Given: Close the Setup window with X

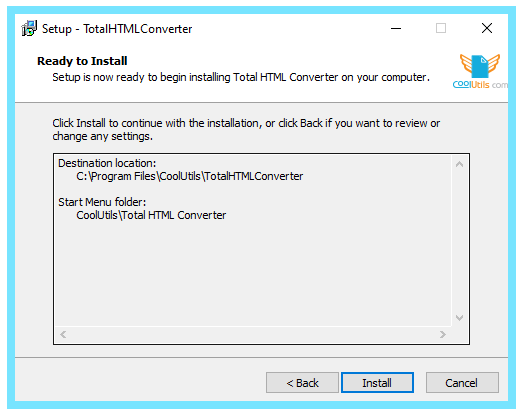Looking at the screenshot, I should [x=487, y=28].
